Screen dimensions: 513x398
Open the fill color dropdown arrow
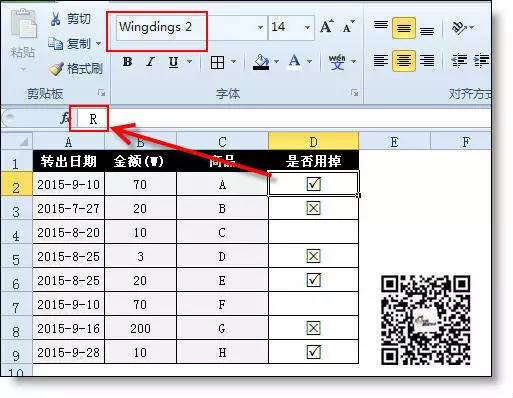276,62
